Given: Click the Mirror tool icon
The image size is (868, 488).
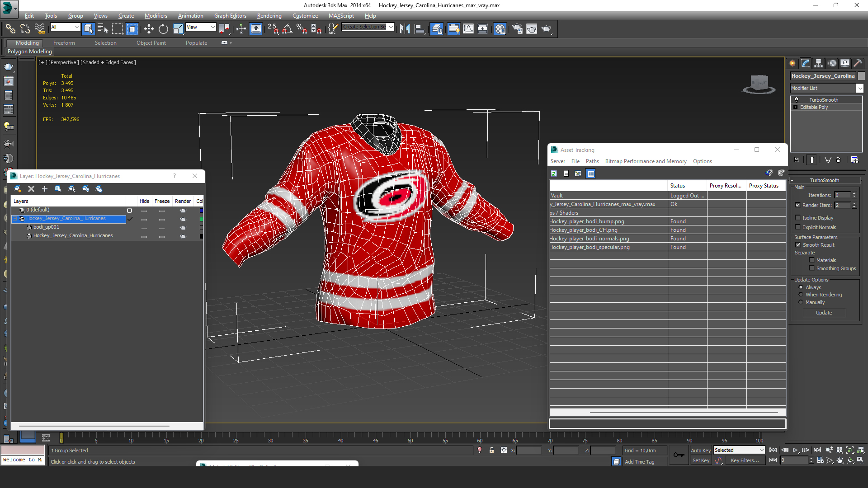Looking at the screenshot, I should pyautogui.click(x=405, y=29).
